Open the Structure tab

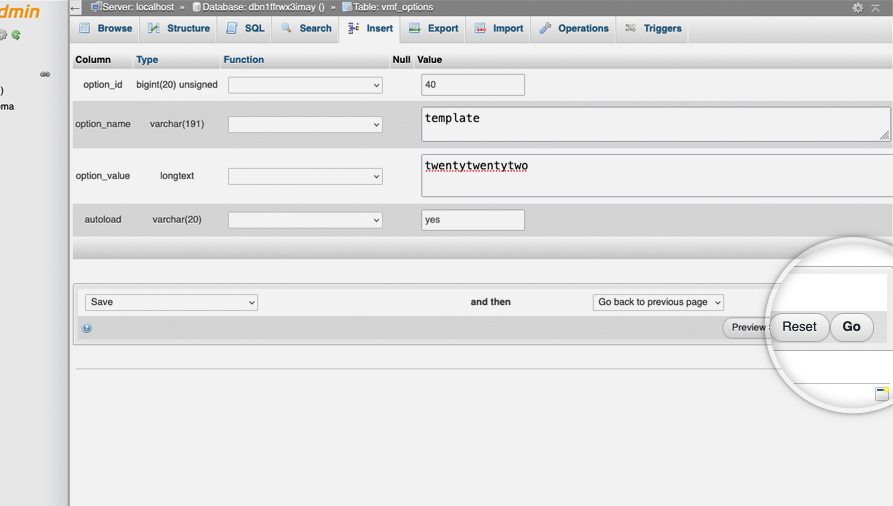click(179, 28)
